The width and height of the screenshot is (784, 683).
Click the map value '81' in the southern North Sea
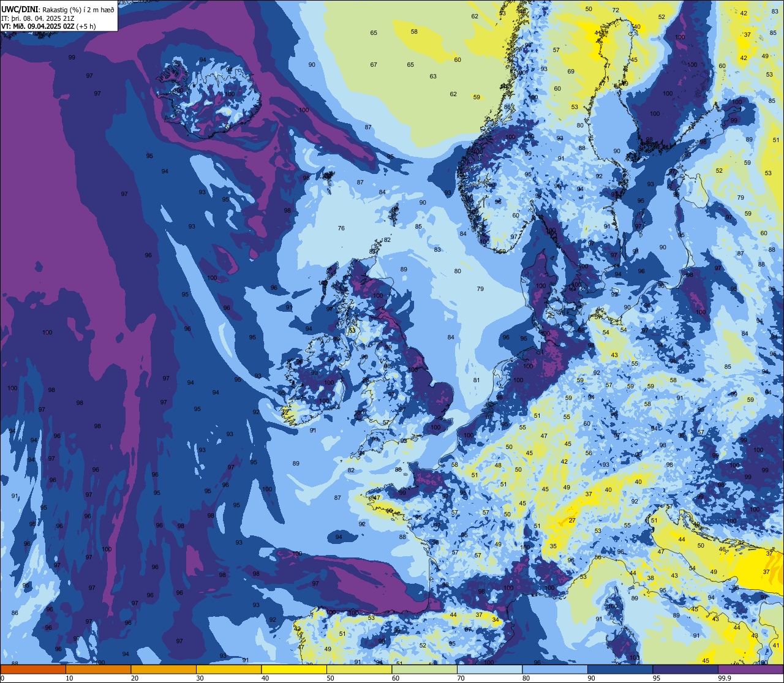coord(477,380)
